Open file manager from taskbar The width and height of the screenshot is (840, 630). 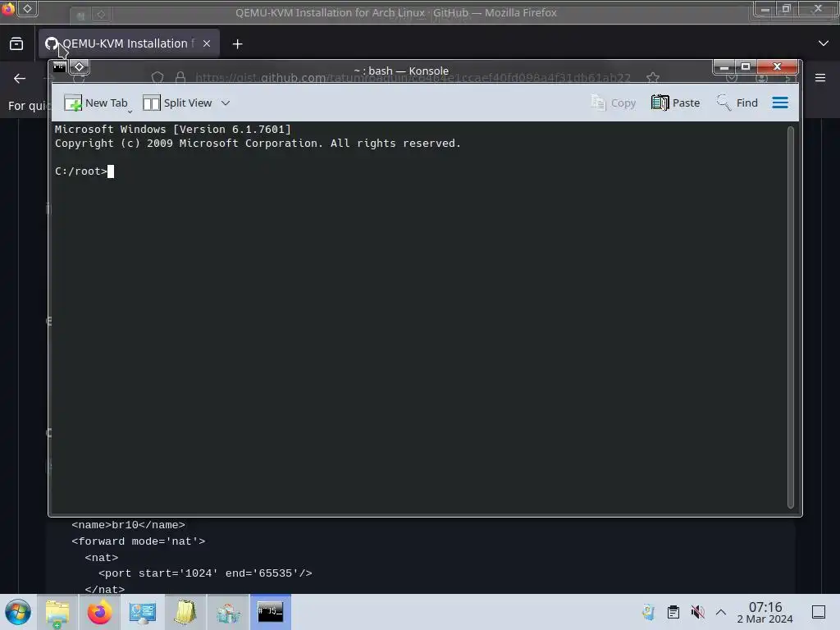click(x=58, y=612)
